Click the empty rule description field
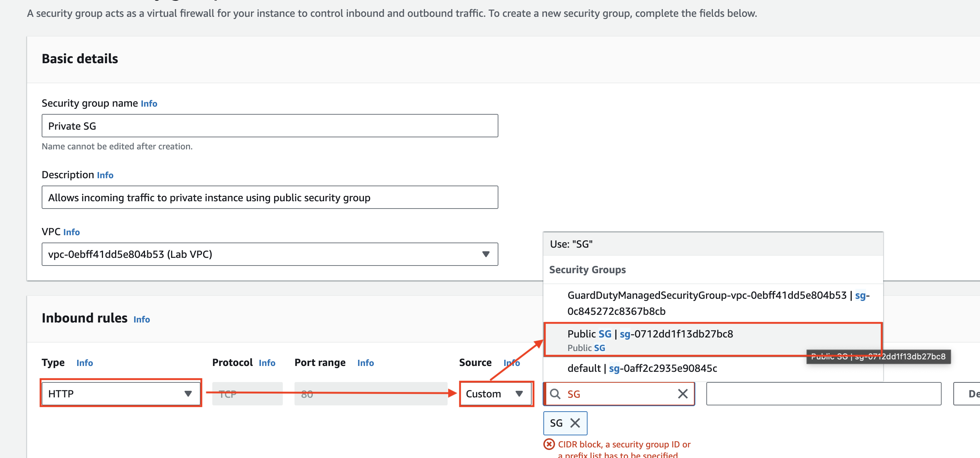980x458 pixels. click(823, 394)
